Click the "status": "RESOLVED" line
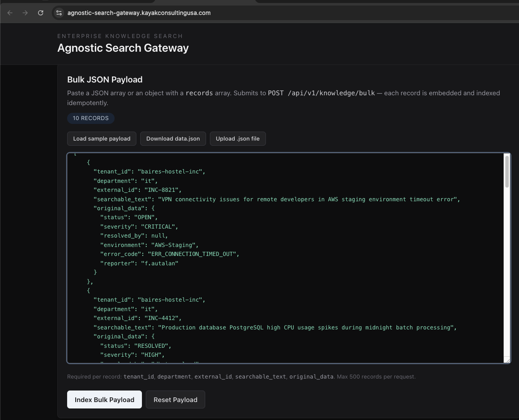 click(136, 346)
